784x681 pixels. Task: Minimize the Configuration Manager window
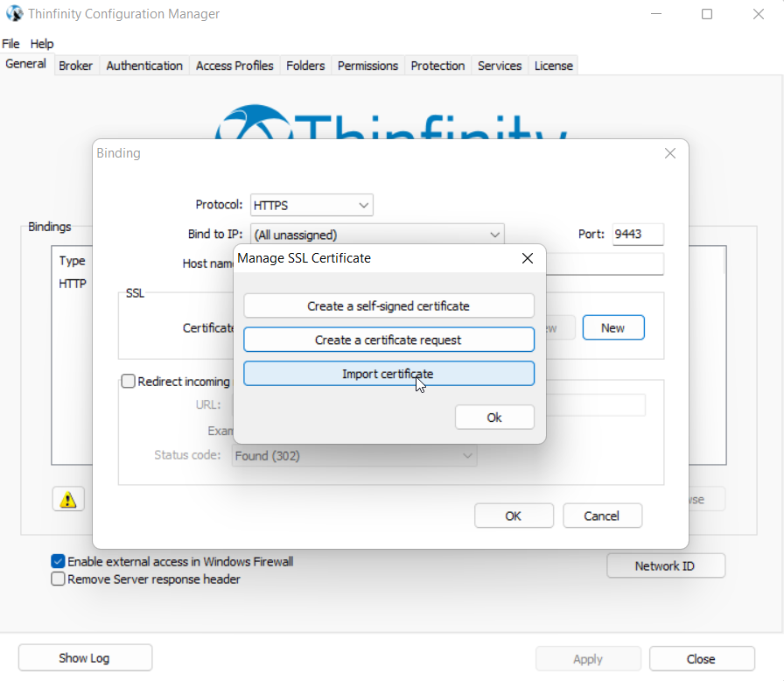(x=656, y=14)
